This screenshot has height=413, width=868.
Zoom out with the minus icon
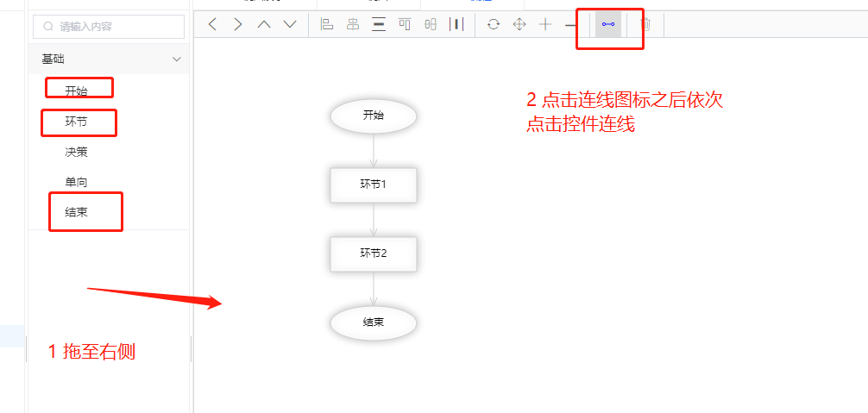570,24
